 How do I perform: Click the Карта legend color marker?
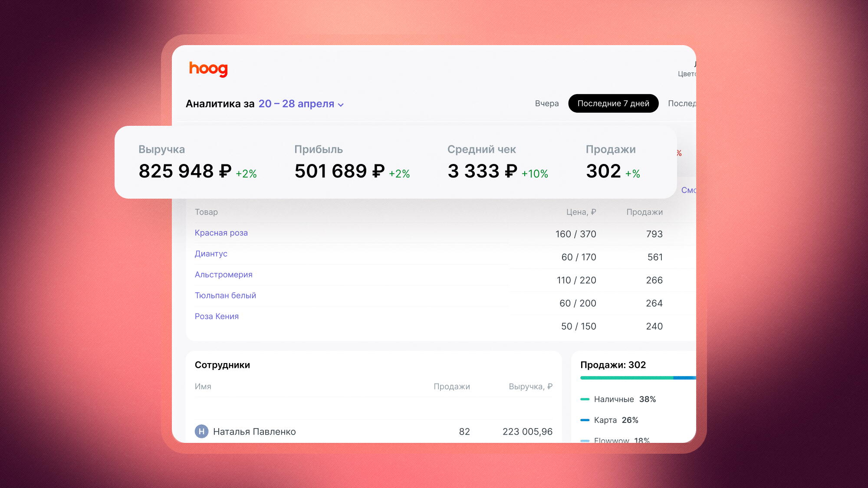coord(585,420)
